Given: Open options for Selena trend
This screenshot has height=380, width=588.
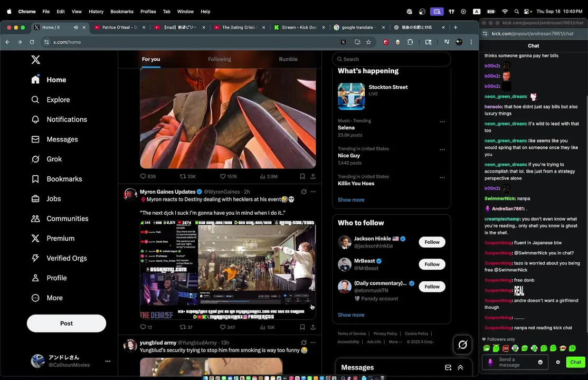Looking at the screenshot, I should 442,121.
